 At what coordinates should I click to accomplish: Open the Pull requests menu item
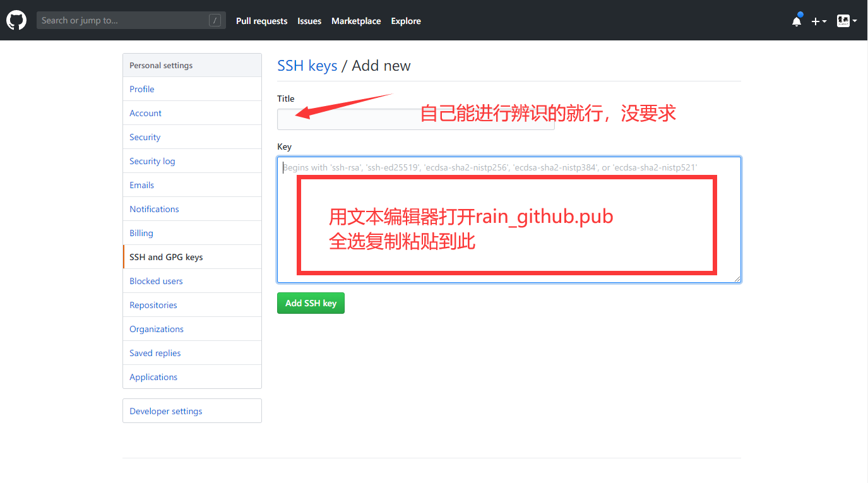click(261, 21)
